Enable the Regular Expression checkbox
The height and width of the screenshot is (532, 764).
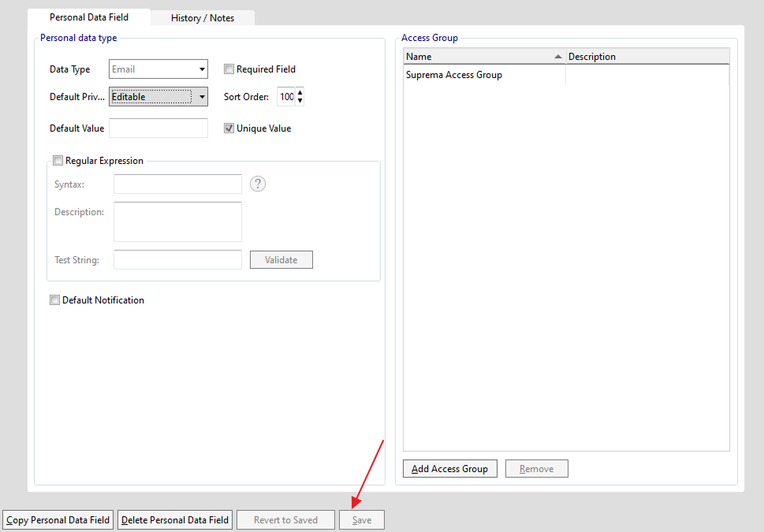point(58,161)
